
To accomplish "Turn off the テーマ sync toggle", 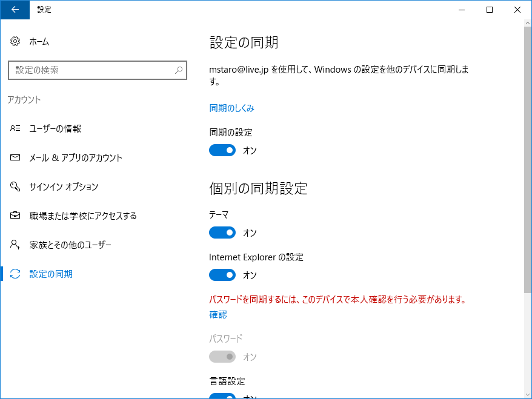I will coord(222,232).
